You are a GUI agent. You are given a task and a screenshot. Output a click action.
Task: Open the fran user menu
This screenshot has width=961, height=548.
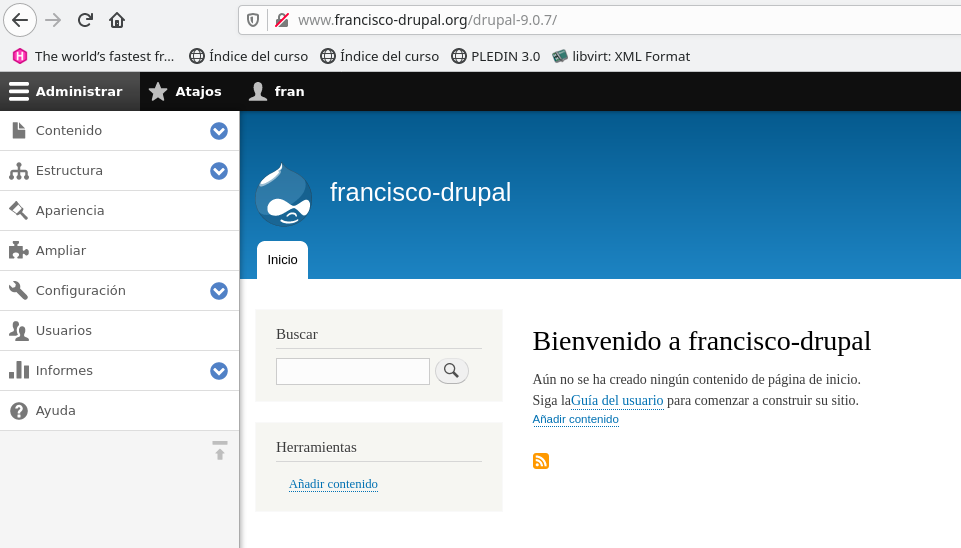(x=276, y=91)
